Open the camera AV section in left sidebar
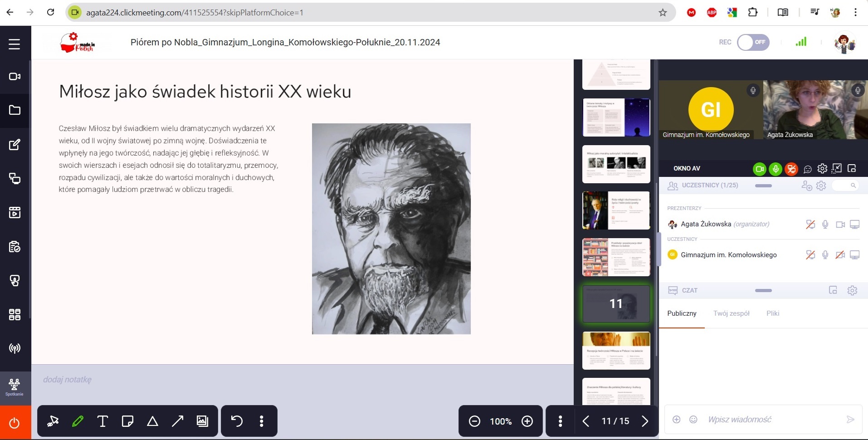This screenshot has height=440, width=868. click(15, 76)
